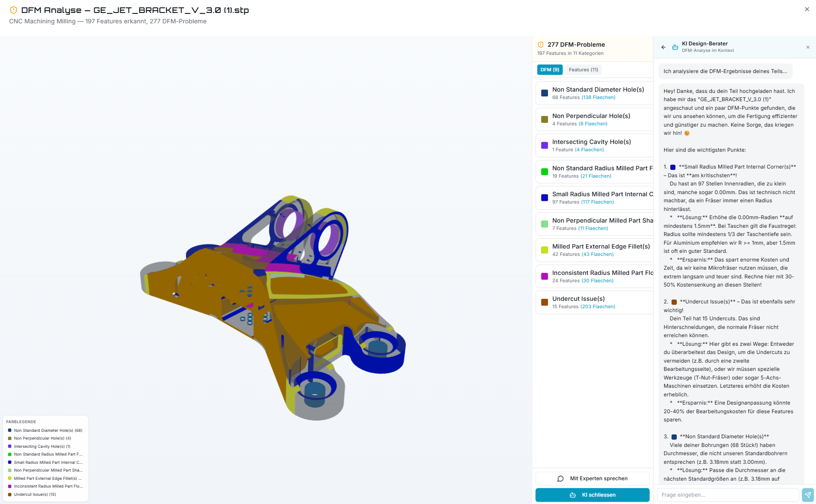The height and width of the screenshot is (504, 816).
Task: Click Undercut Issue(s) (15) in Farblegende
Action: 35,494
